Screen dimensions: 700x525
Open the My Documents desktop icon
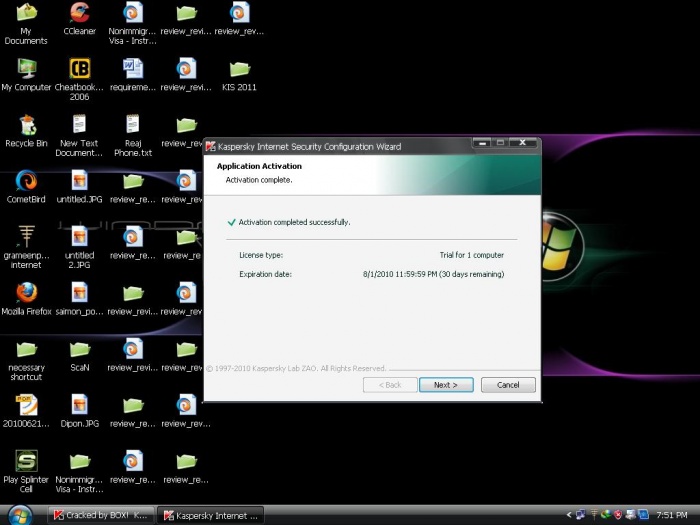(x=26, y=23)
